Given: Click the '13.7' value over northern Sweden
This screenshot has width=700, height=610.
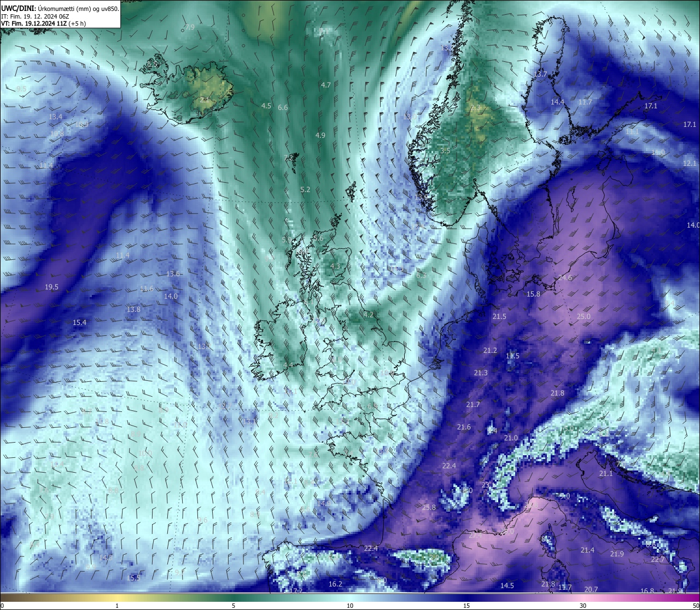Looking at the screenshot, I should 540,74.
